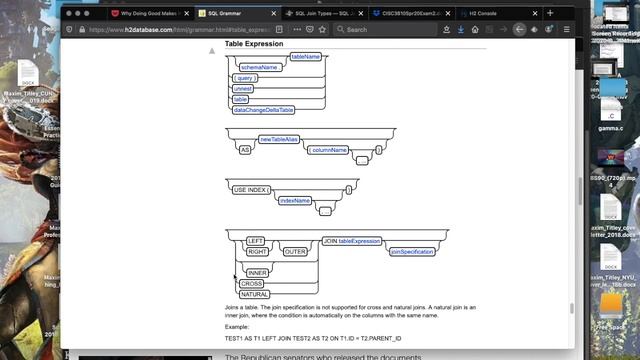640x360 pixels.
Task: Click the Search input field
Action: (386, 29)
